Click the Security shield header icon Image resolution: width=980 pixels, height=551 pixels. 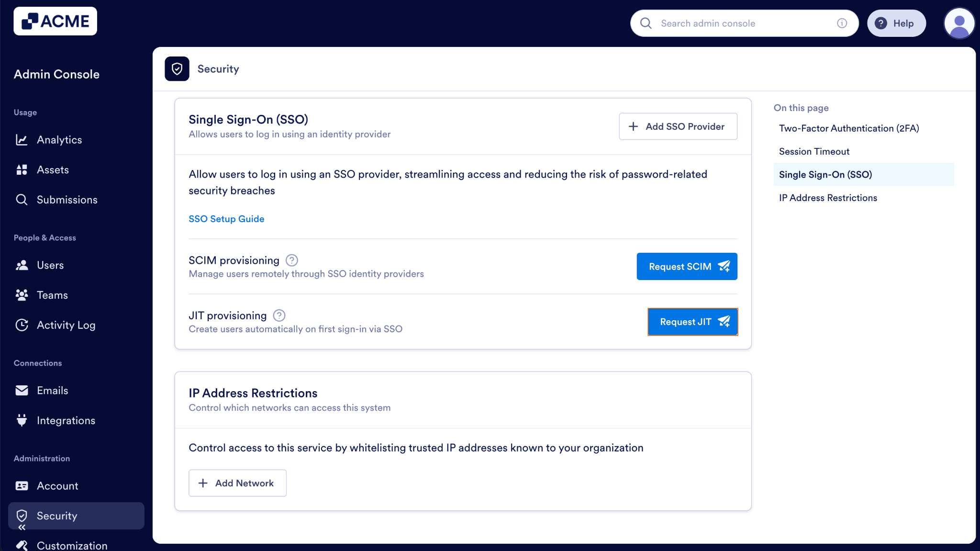pos(177,68)
